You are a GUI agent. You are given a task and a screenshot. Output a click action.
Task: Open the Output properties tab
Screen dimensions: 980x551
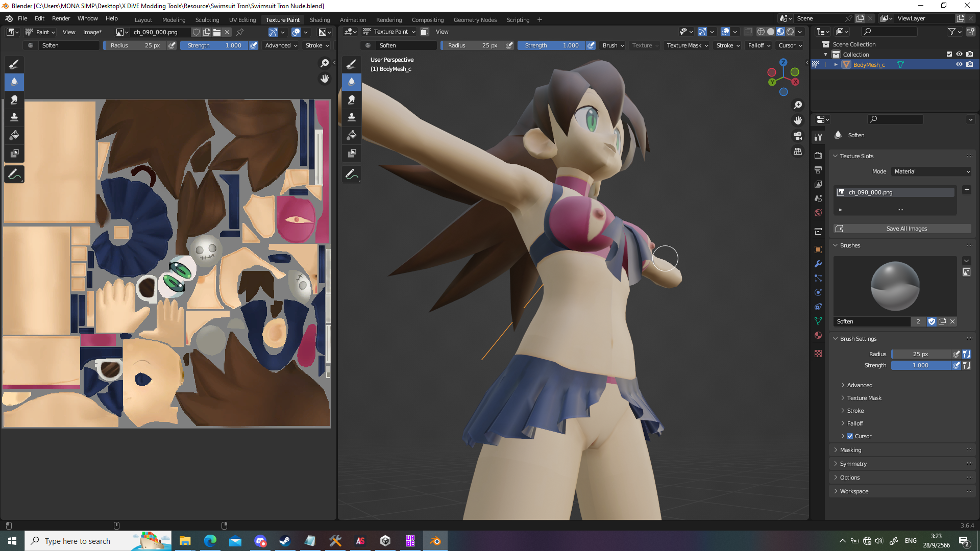coord(818,169)
